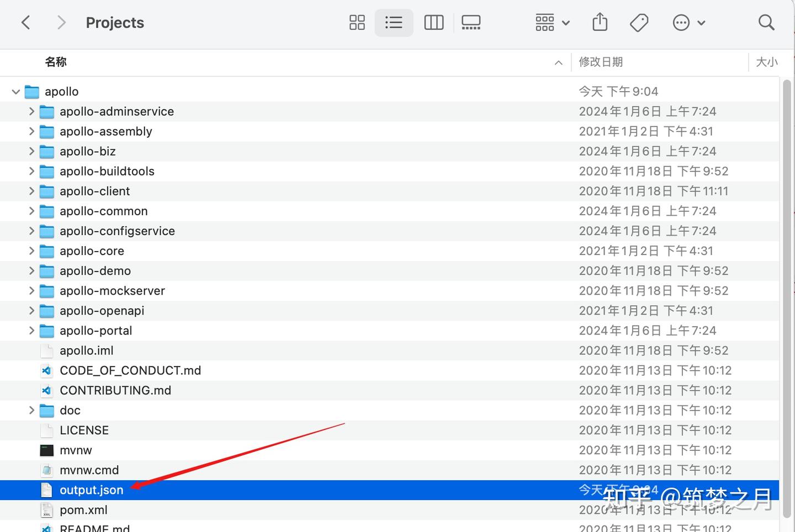Expand the apollo-client folder
Viewport: 795px width, 532px height.
click(32, 191)
